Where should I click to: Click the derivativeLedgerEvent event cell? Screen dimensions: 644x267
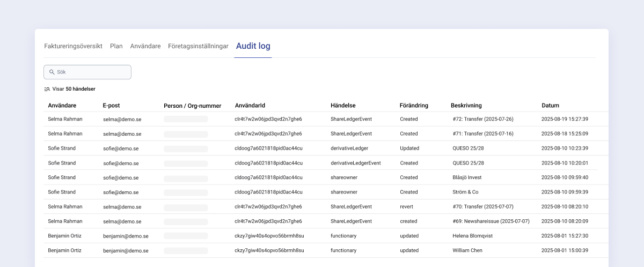pyautogui.click(x=356, y=163)
